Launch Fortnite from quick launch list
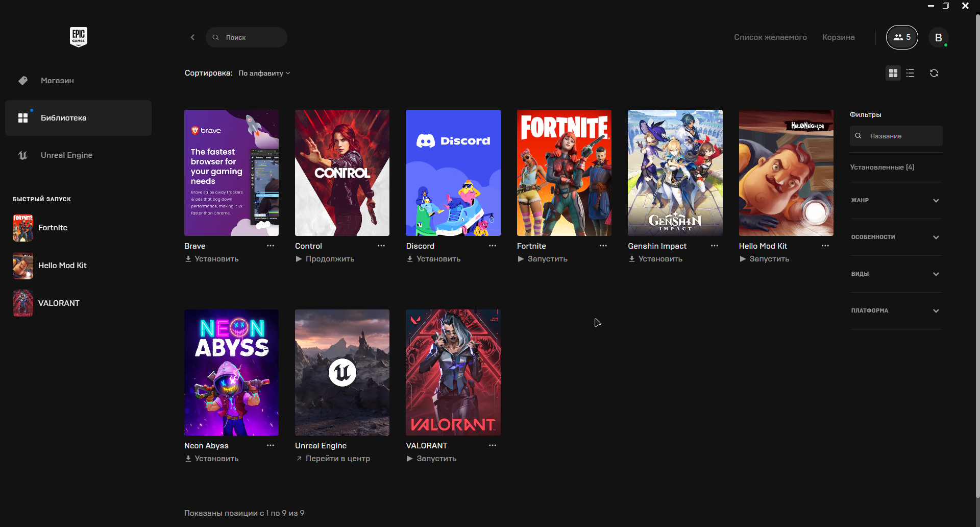980x527 pixels. pyautogui.click(x=41, y=228)
